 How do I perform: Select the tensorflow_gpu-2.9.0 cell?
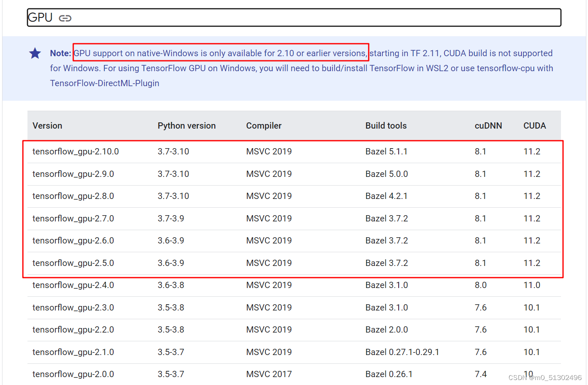tap(73, 174)
